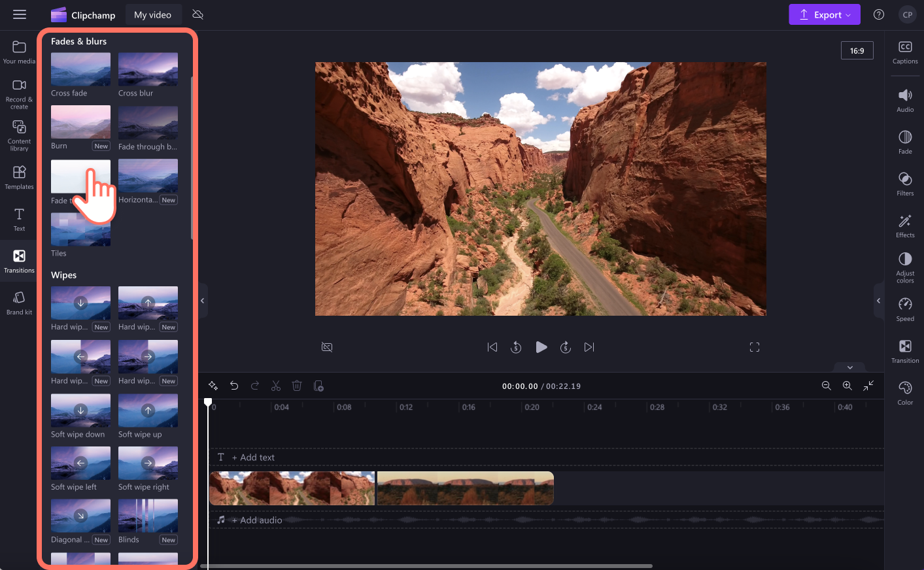Image resolution: width=924 pixels, height=570 pixels.
Task: Redo the last action
Action: [255, 386]
